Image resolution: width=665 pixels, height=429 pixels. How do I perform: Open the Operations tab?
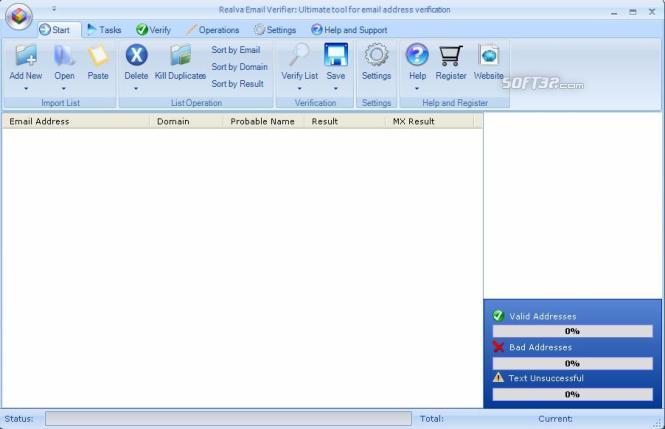point(212,30)
